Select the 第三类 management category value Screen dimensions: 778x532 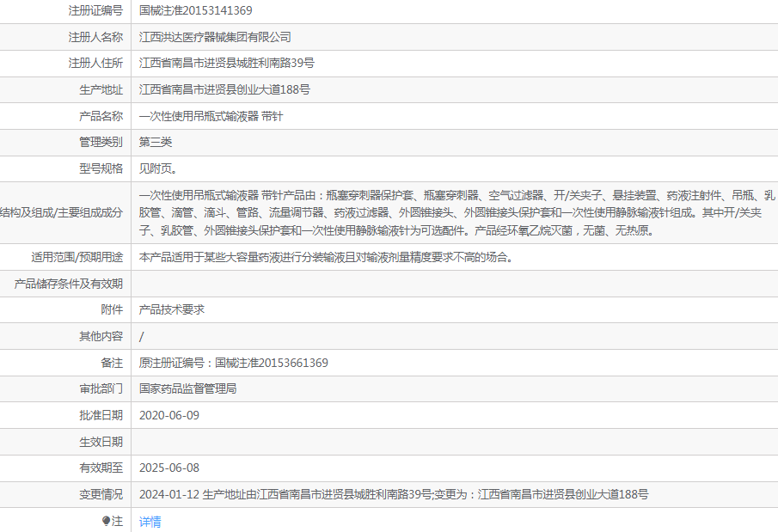click(x=156, y=142)
